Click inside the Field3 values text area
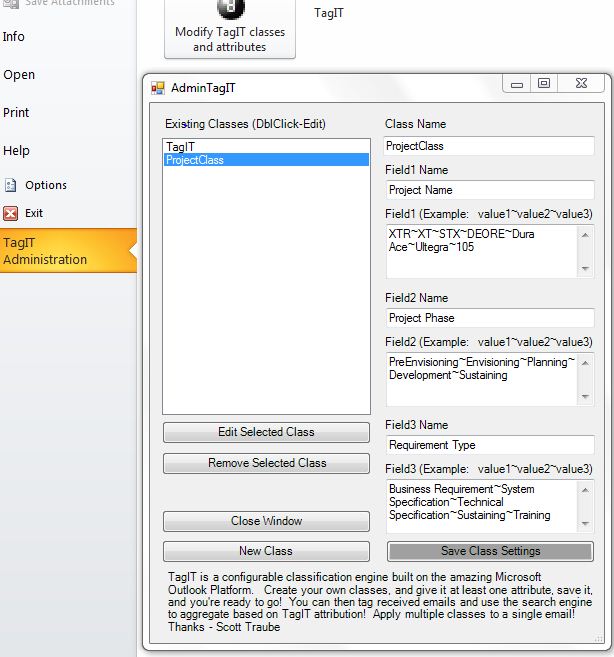This screenshot has height=657, width=614. tap(482, 507)
